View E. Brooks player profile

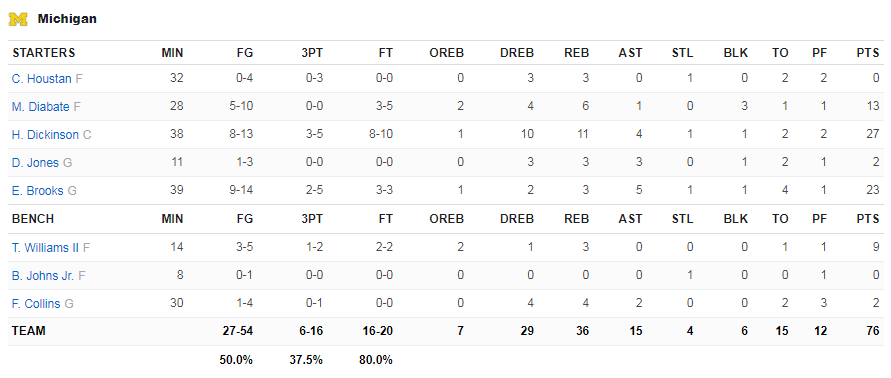tap(38, 191)
